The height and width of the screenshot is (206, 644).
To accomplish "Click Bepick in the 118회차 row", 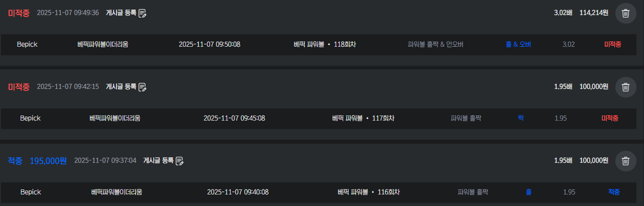I will point(27,44).
